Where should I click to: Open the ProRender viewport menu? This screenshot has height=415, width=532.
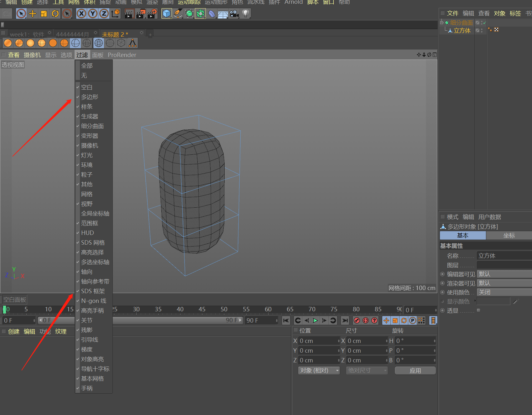click(x=122, y=55)
